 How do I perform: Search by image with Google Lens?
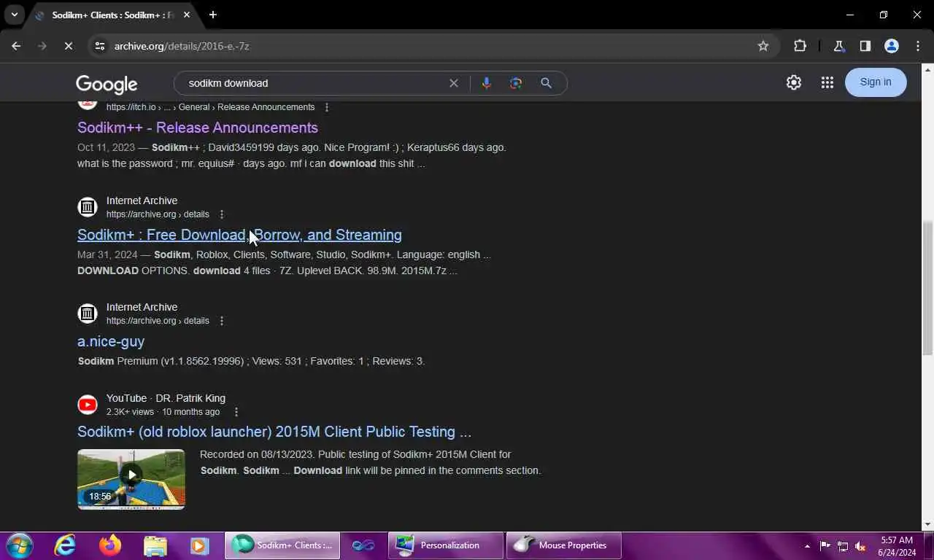click(x=516, y=83)
